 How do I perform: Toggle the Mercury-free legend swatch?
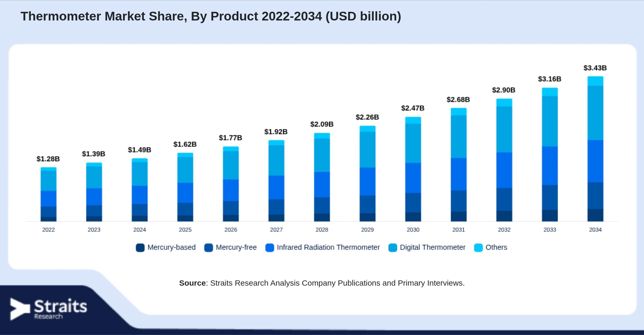click(x=208, y=248)
